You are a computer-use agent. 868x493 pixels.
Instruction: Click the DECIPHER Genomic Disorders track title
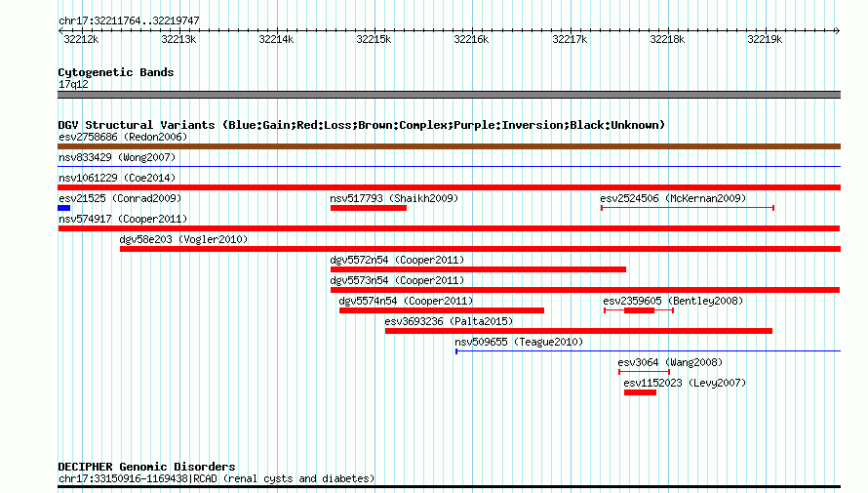(x=146, y=467)
